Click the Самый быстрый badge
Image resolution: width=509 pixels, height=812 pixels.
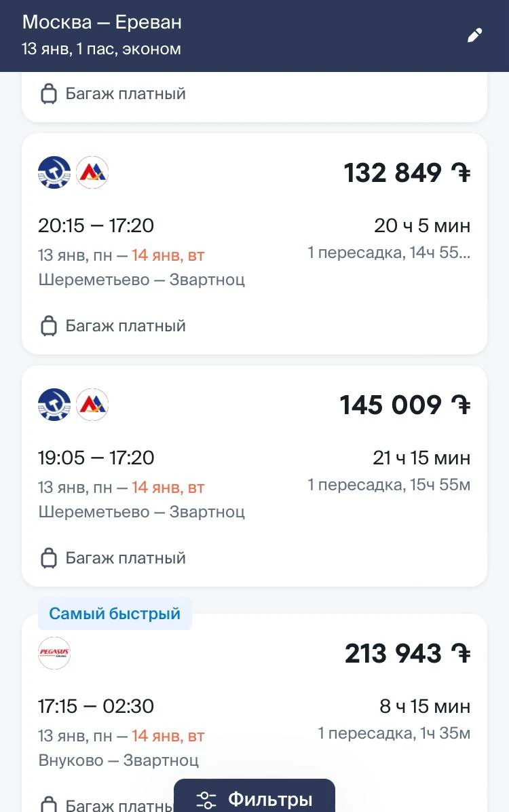115,614
